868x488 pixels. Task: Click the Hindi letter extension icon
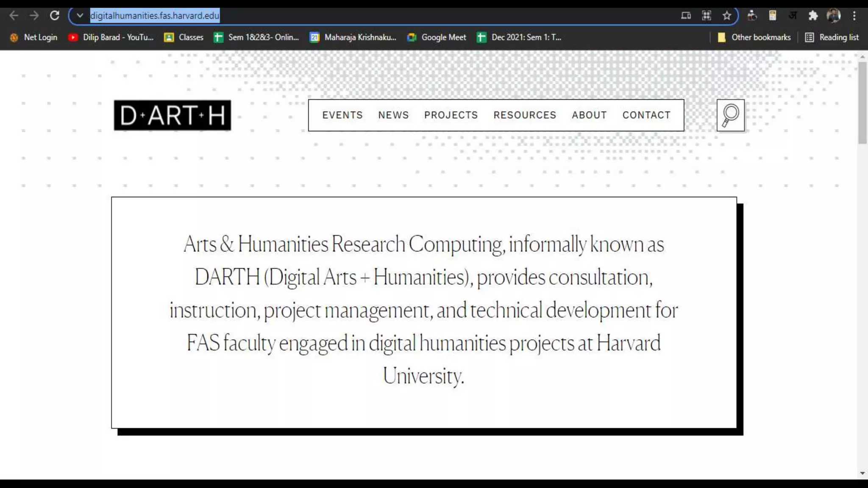point(793,16)
